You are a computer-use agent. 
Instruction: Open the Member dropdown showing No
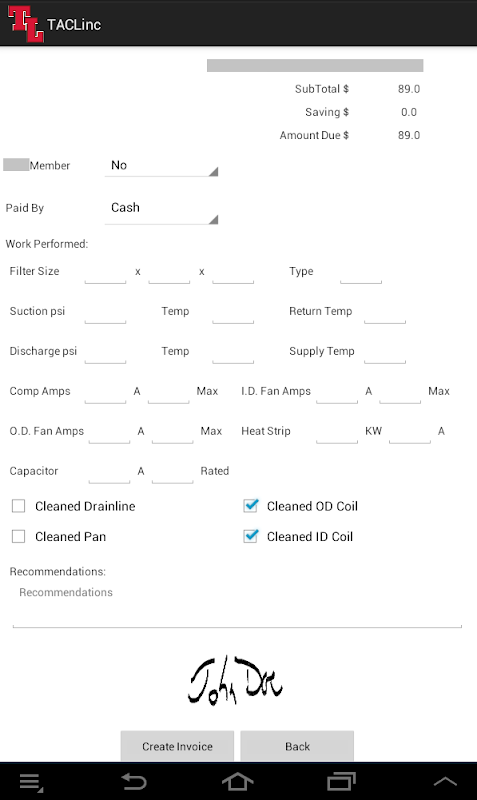pos(162,165)
